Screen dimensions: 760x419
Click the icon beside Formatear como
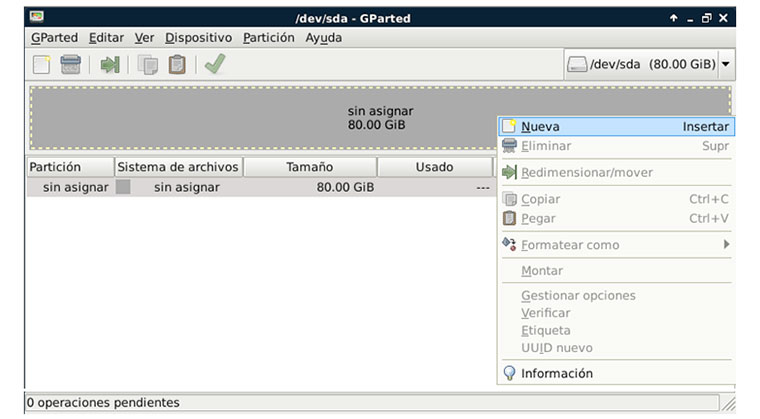(509, 244)
